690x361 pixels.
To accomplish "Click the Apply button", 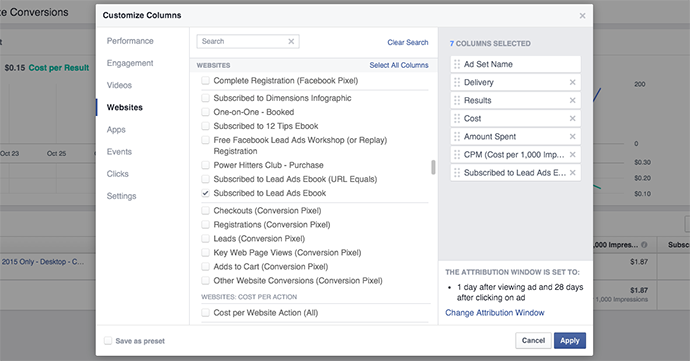I will pyautogui.click(x=570, y=341).
